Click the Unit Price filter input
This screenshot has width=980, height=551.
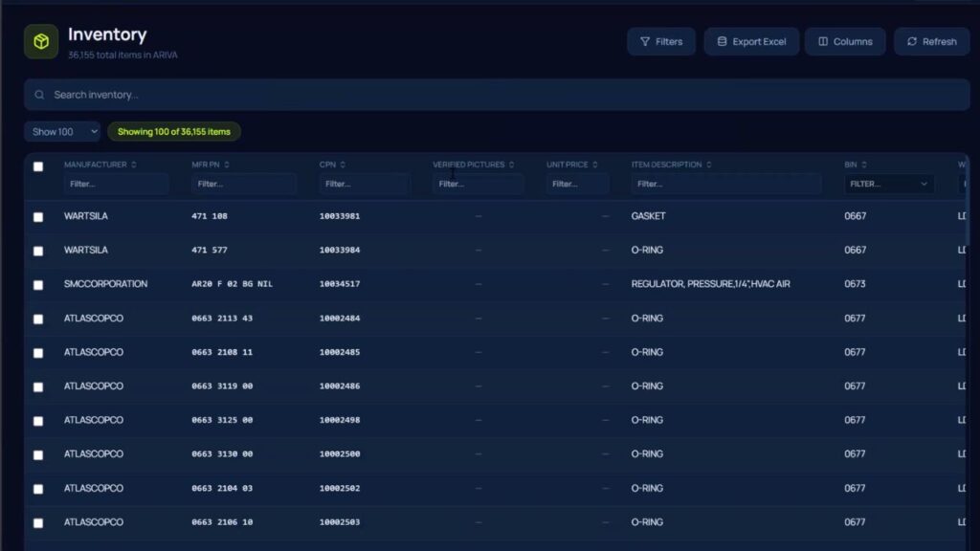(x=577, y=184)
